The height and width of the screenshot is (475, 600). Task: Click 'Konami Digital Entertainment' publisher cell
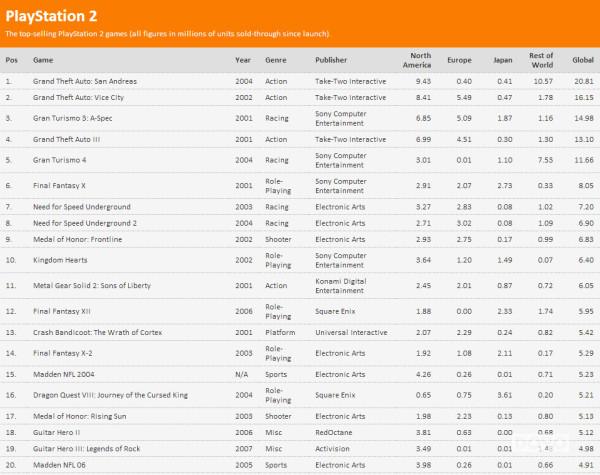point(341,286)
